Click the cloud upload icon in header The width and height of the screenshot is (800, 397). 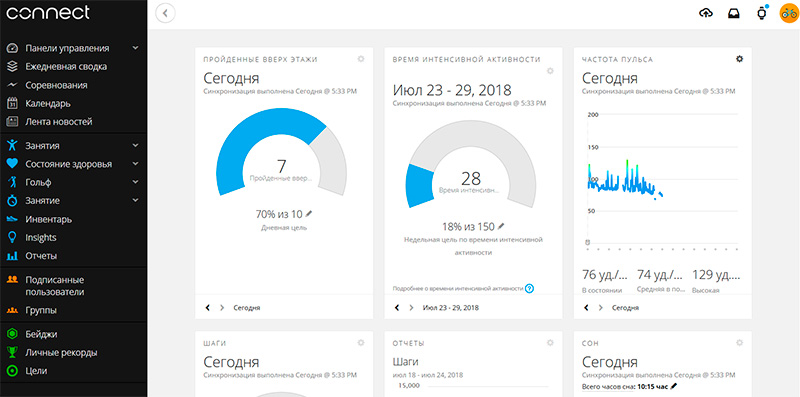coord(706,13)
